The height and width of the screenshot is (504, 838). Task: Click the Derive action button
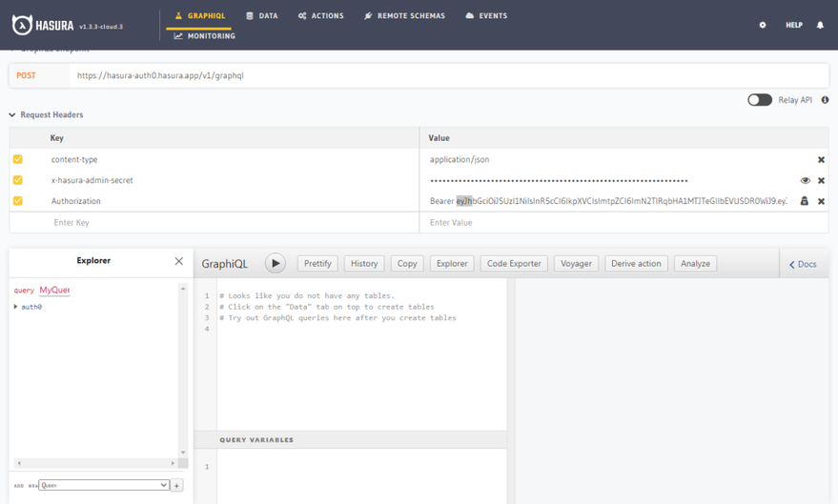[x=636, y=263]
